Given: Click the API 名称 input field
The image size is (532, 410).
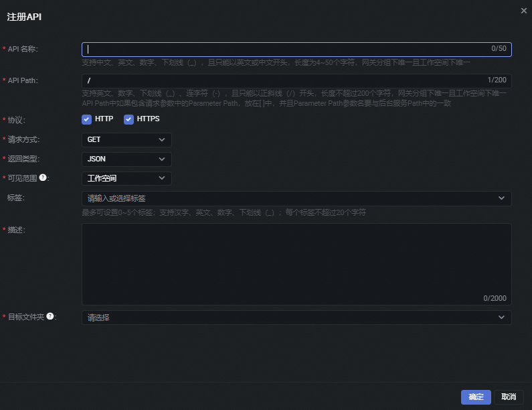Looking at the screenshot, I should (296, 50).
